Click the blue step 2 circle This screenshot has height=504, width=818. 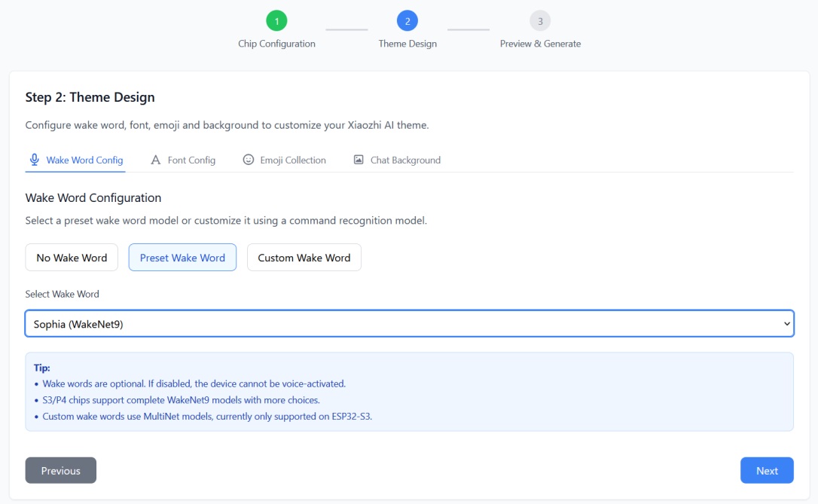pos(407,21)
